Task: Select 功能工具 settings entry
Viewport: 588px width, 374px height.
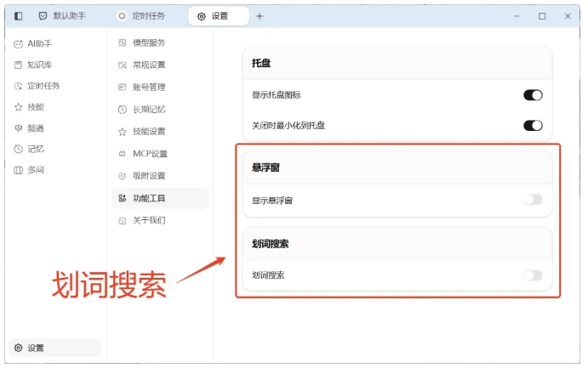Action: 160,198
